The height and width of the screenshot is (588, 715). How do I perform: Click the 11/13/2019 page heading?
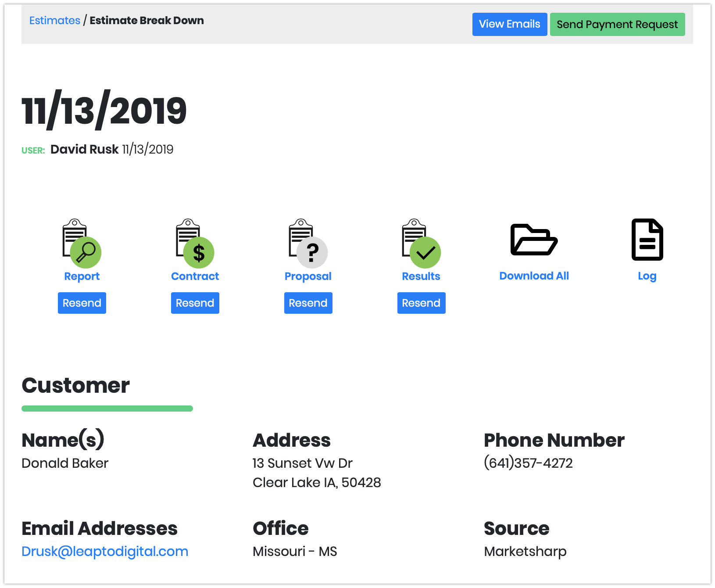tap(104, 110)
